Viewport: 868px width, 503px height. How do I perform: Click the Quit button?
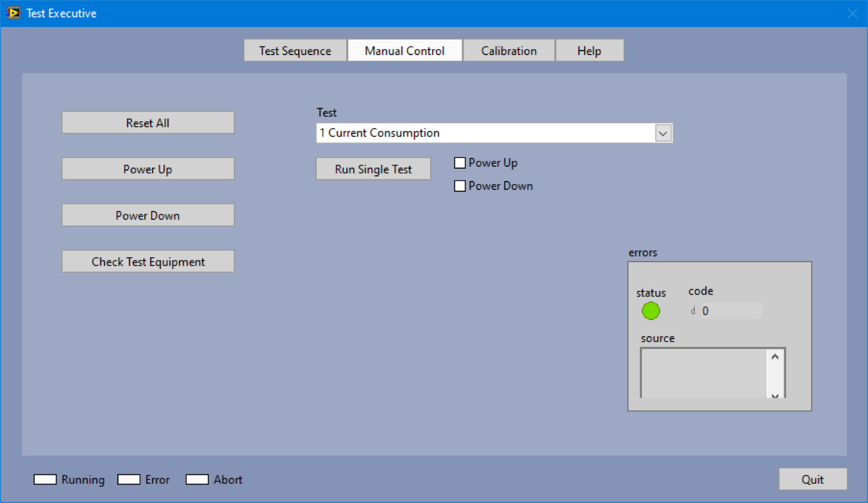point(812,479)
